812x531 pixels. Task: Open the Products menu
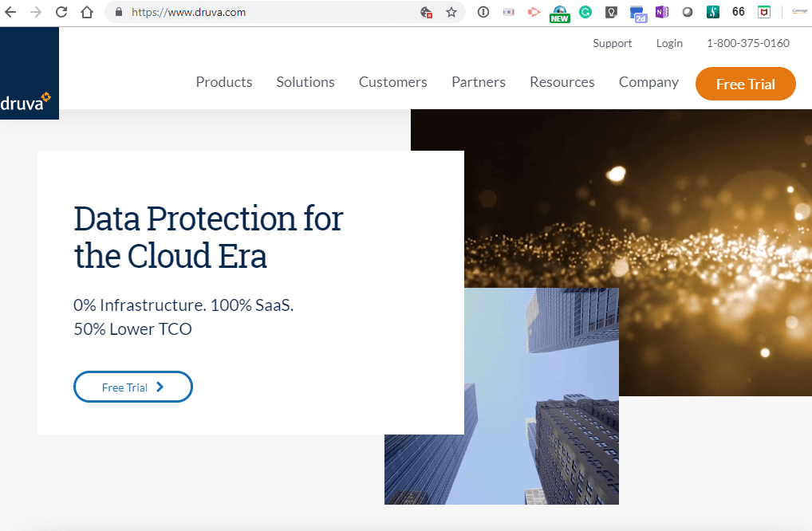pos(224,82)
